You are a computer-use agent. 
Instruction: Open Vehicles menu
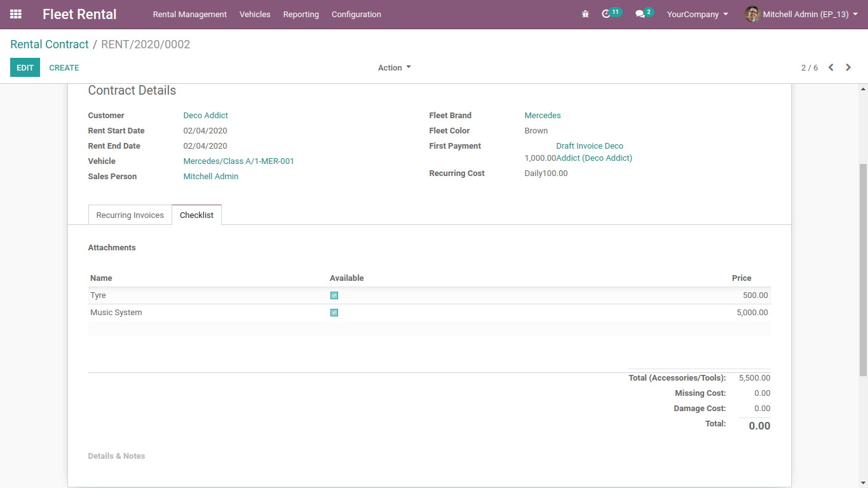coord(255,14)
